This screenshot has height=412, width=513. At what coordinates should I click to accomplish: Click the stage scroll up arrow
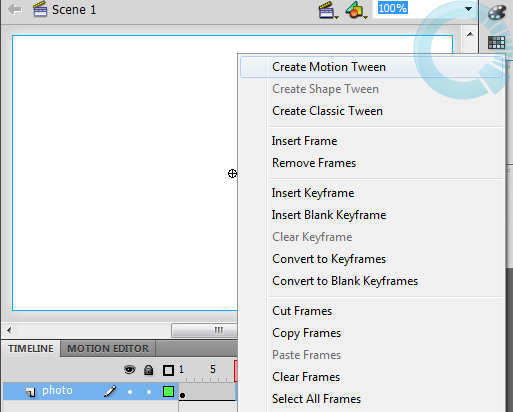(470, 34)
